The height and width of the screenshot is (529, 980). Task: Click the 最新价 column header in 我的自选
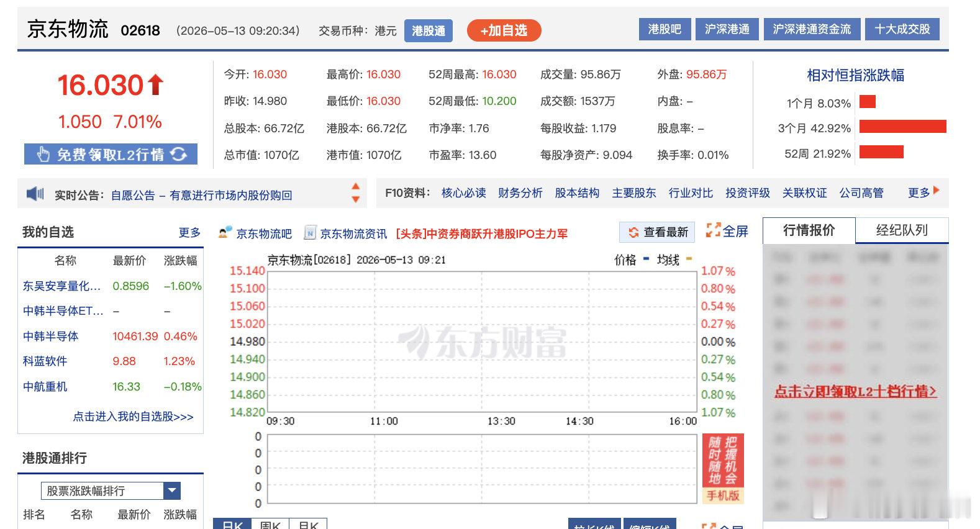click(129, 261)
